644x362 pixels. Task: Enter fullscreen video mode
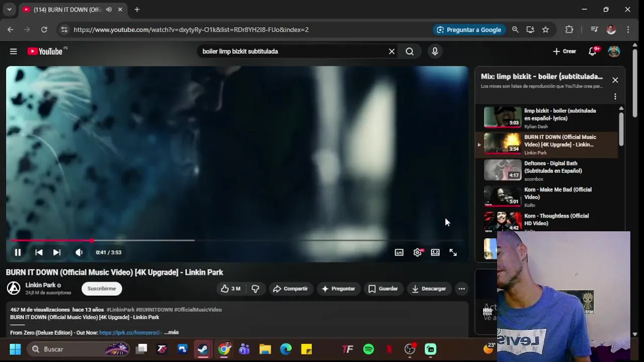tap(453, 252)
